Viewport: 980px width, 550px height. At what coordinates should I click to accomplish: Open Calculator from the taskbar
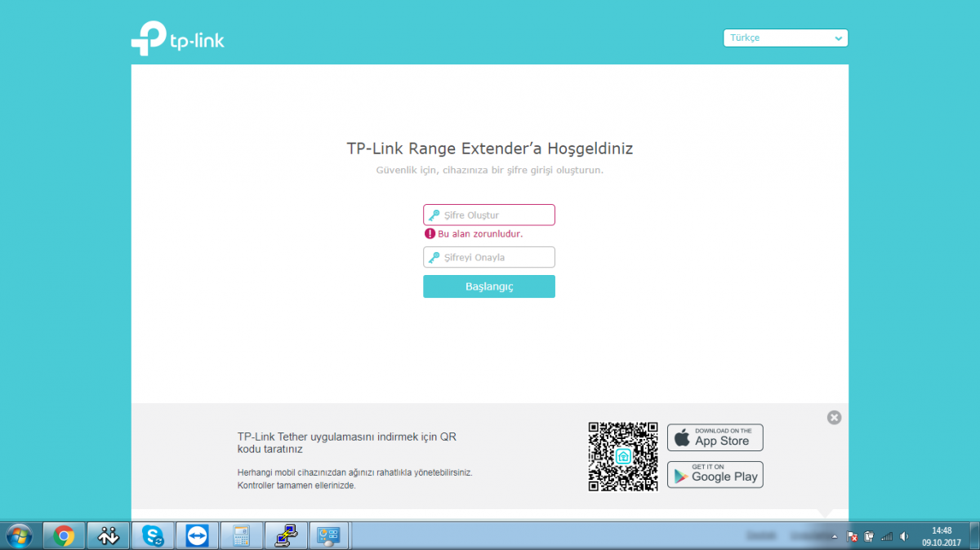(242, 536)
